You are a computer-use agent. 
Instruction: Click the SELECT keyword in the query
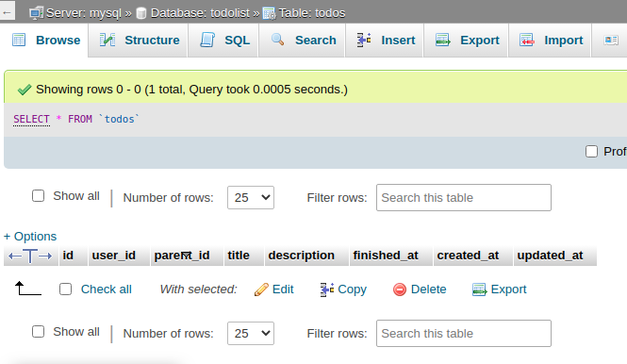point(31,119)
